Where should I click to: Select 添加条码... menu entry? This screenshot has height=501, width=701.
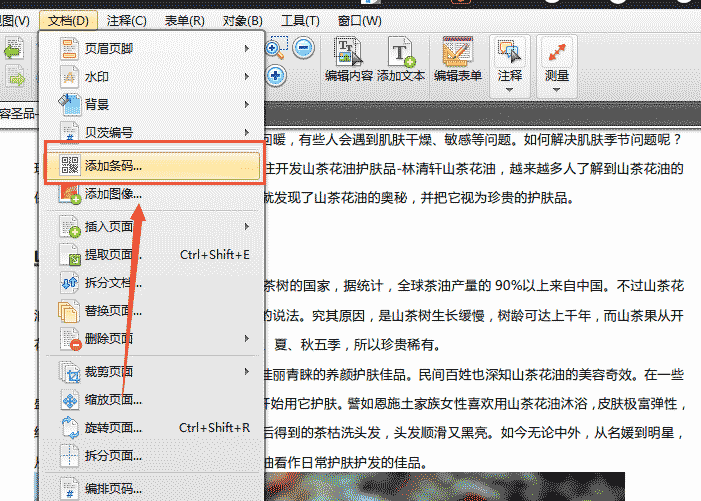point(152,165)
